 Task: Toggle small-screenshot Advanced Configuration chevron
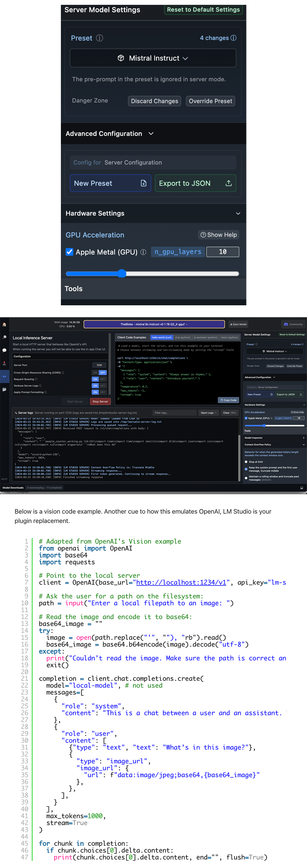pyautogui.click(x=274, y=377)
